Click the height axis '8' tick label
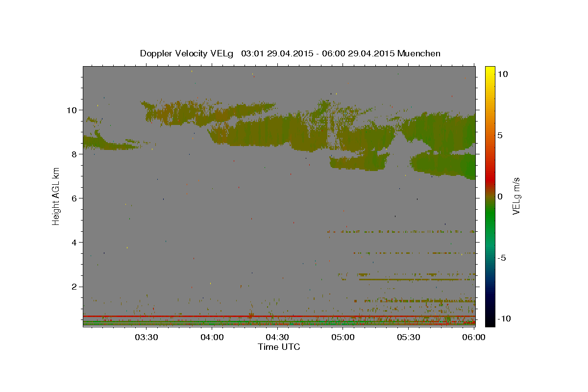The image size is (588, 392). (73, 154)
